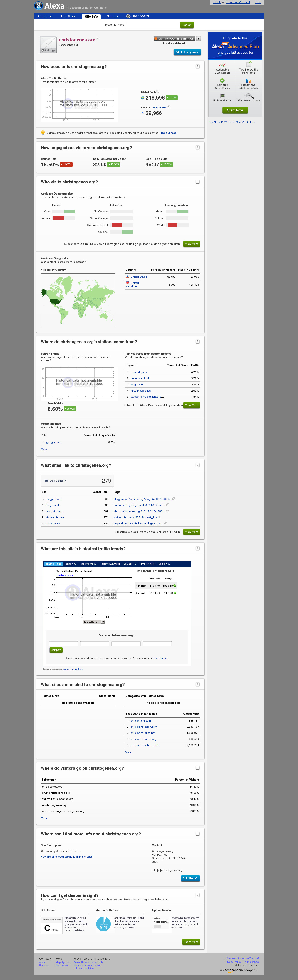Click the lightbulb 'Did you know?' icon
Screen dimensions: 298x980
point(43,133)
